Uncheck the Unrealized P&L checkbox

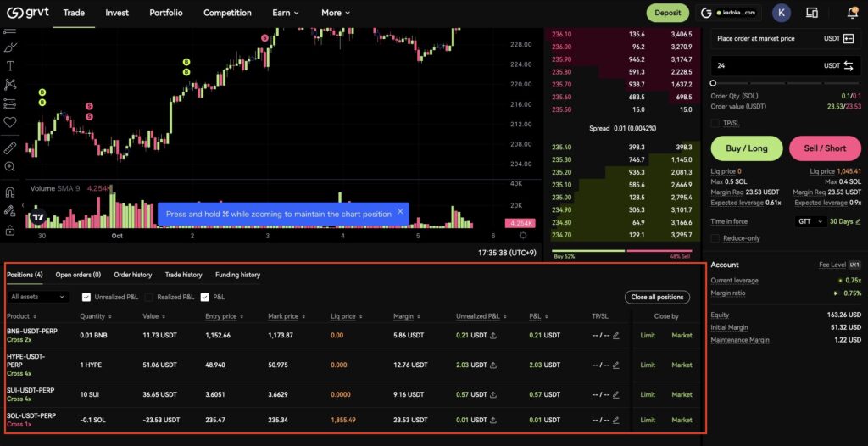click(x=86, y=297)
